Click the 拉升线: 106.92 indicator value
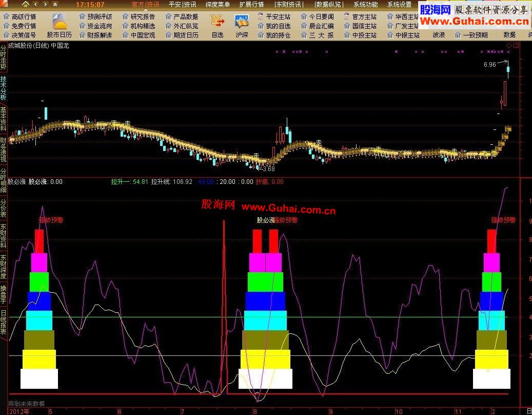 [x=172, y=182]
